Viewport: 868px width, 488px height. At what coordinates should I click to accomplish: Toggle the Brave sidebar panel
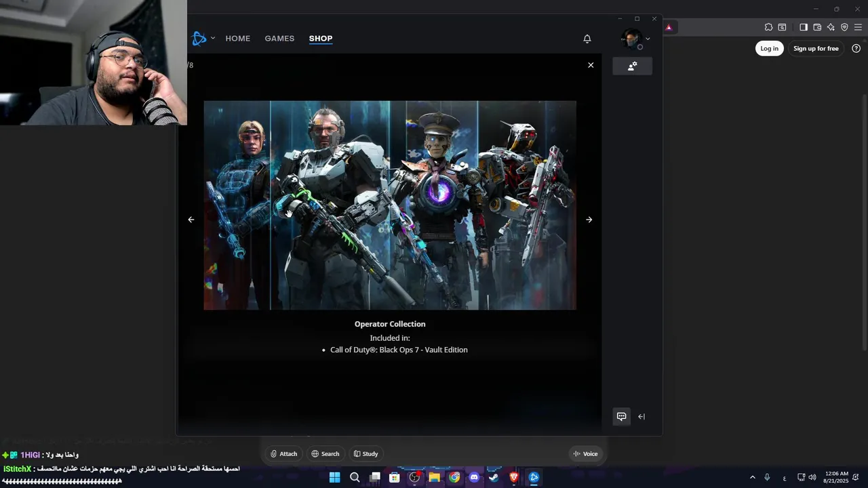804,28
